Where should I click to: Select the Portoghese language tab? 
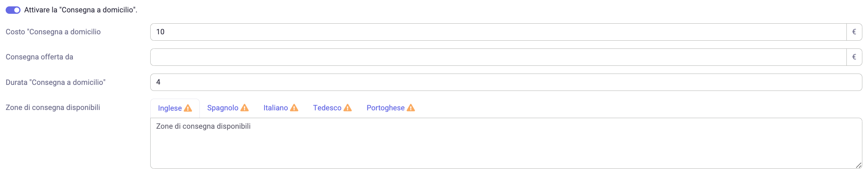(x=391, y=108)
